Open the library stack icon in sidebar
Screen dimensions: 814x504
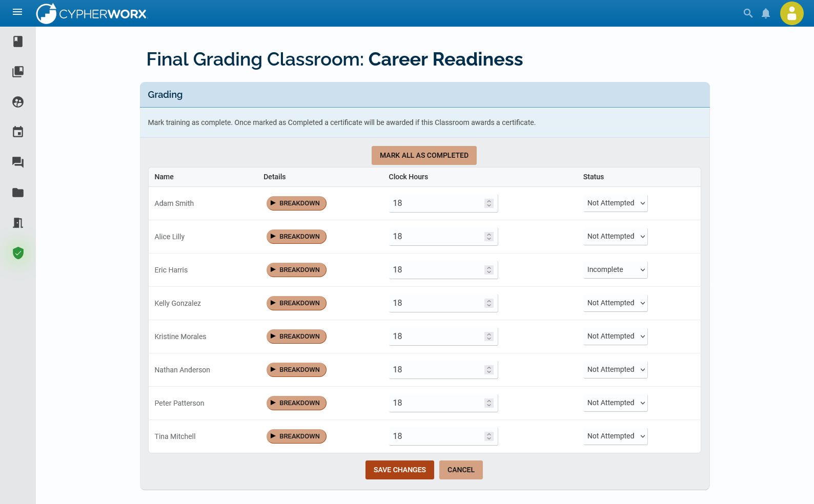click(18, 72)
